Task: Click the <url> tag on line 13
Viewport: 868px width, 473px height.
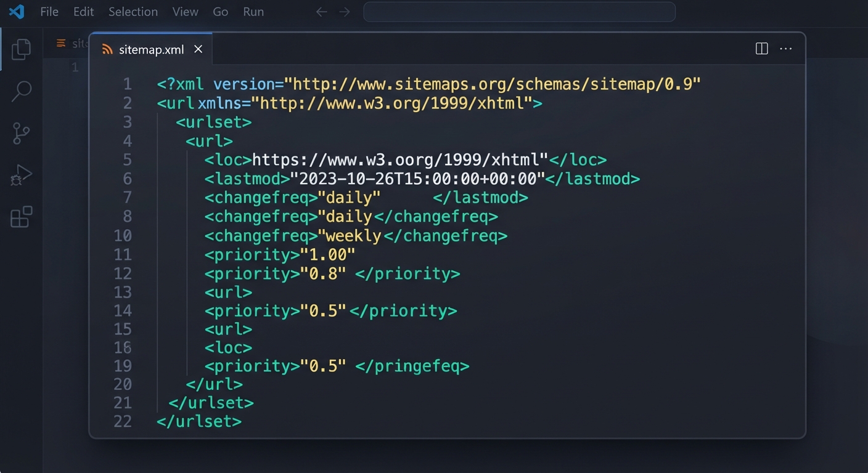Action: click(228, 292)
